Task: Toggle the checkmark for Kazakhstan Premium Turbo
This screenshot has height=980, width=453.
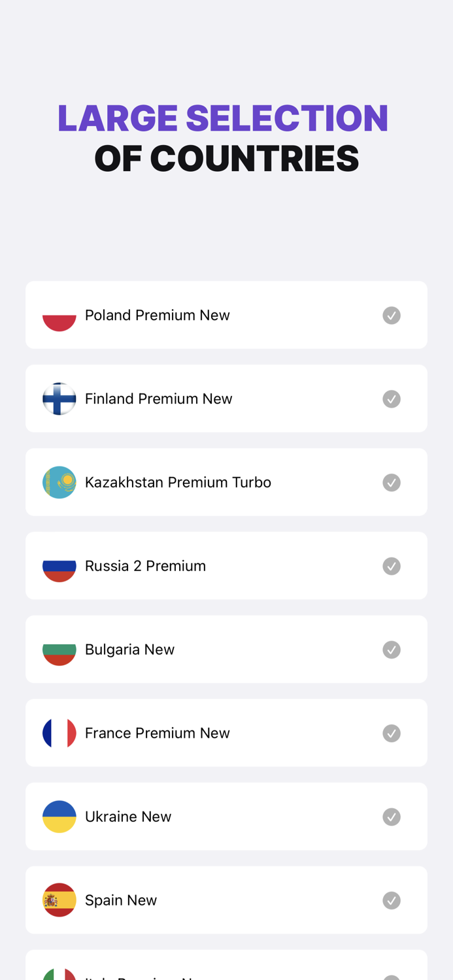Action: tap(392, 482)
